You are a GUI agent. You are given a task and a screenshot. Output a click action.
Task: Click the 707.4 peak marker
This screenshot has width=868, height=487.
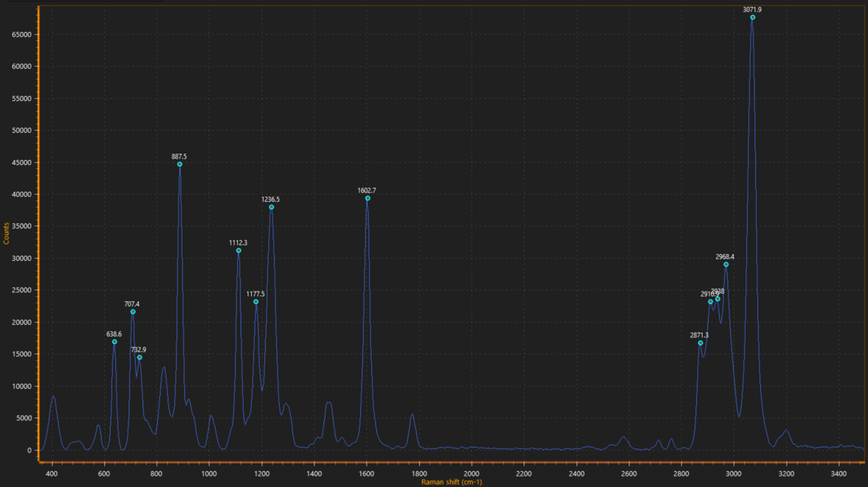[133, 312]
